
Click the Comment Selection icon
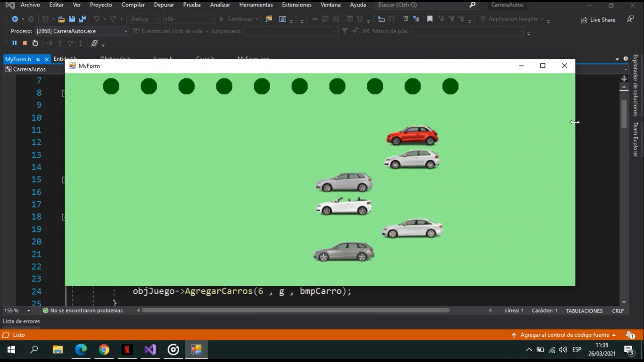(405, 19)
